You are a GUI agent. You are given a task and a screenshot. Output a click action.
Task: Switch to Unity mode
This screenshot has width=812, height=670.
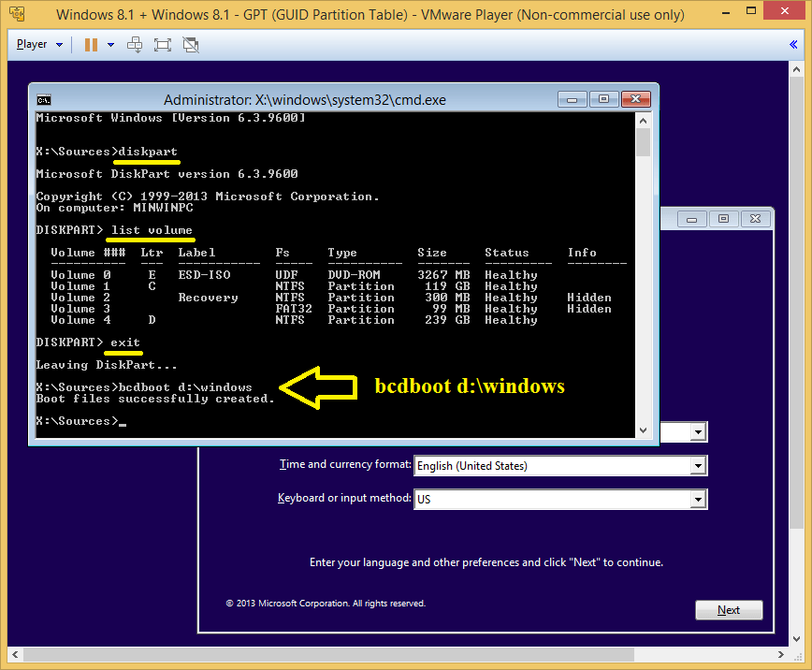(190, 44)
